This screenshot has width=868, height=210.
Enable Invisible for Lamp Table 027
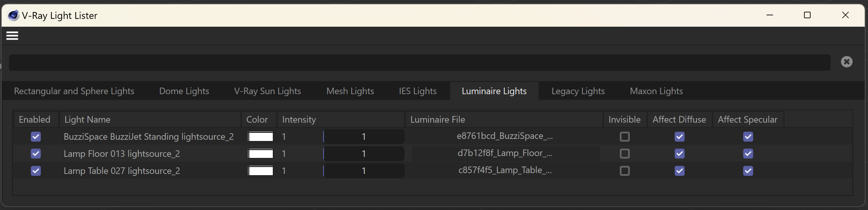625,171
